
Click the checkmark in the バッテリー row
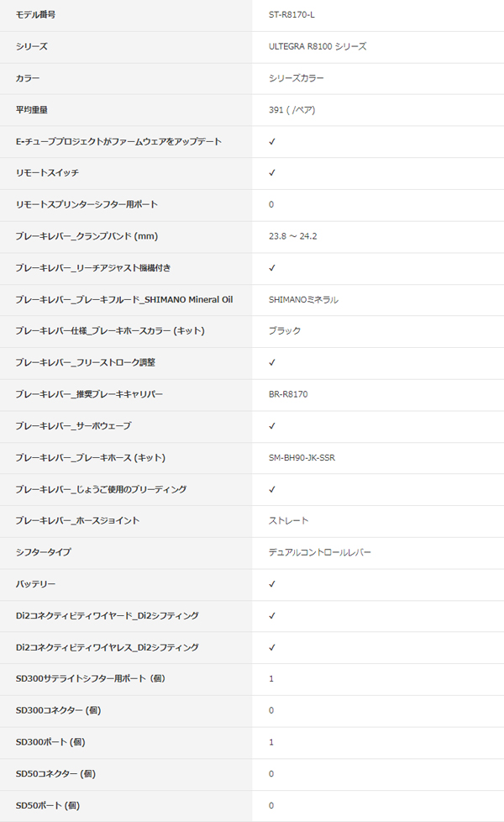coord(271,584)
